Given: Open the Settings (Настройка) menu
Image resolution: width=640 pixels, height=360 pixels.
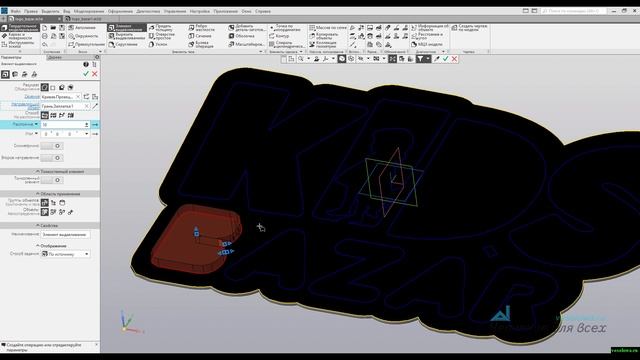Looking at the screenshot, I should (200, 11).
